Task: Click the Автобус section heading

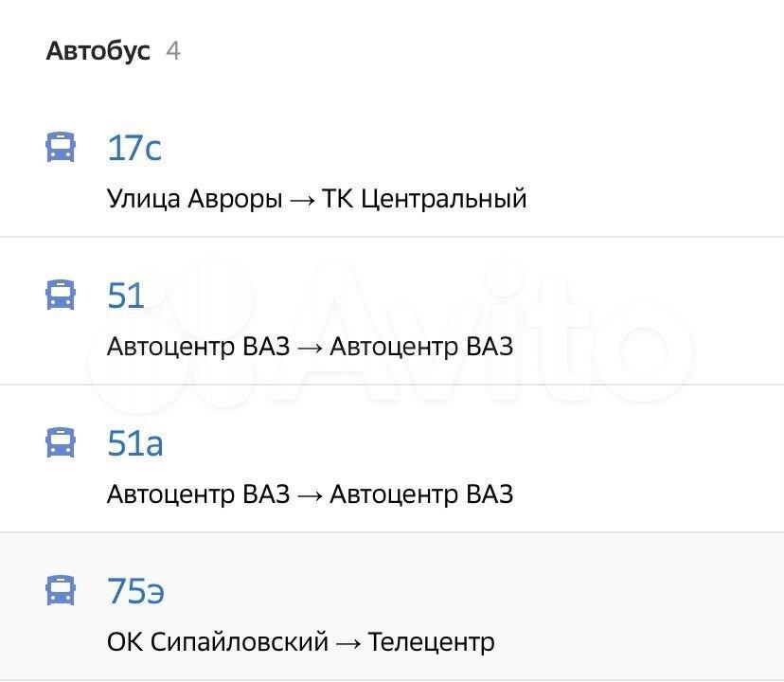Action: click(98, 50)
